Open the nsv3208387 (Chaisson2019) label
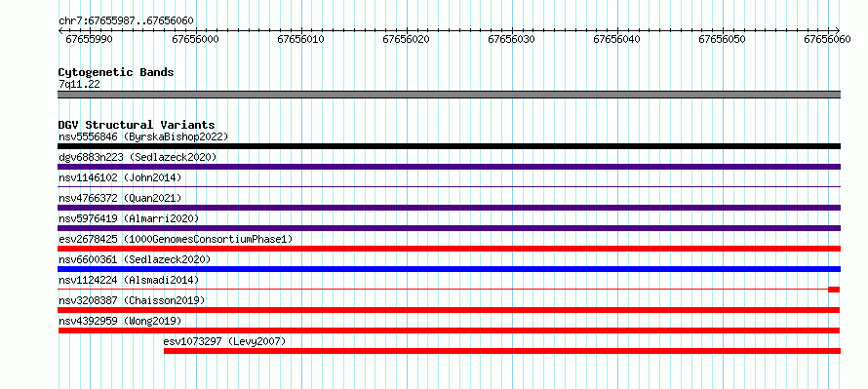Screen dimensions: 868x389 coord(132,300)
